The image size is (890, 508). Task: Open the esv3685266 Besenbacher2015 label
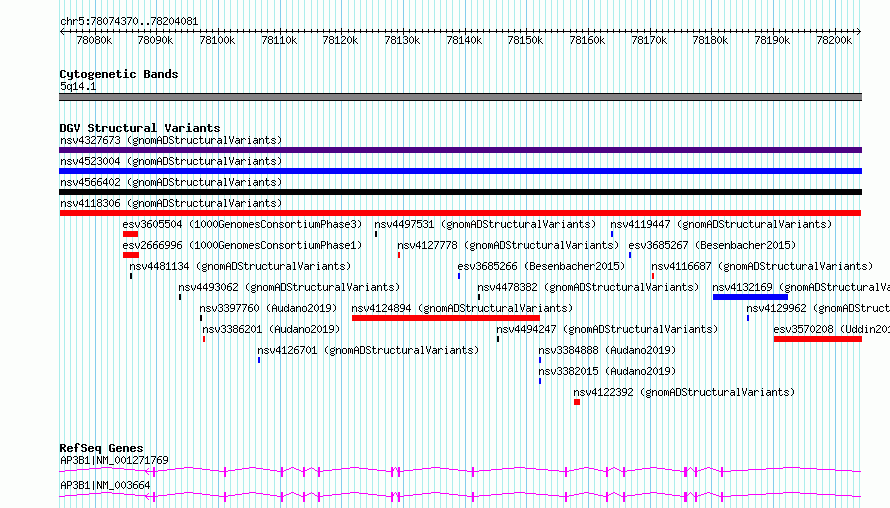541,266
